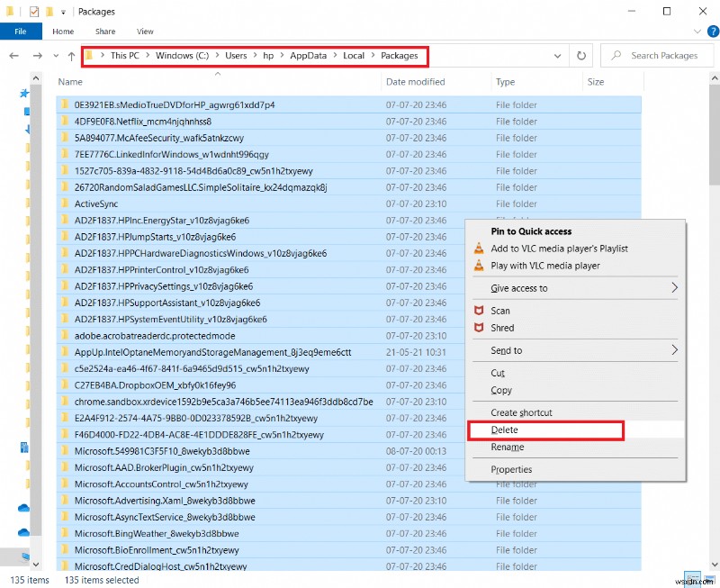Image resolution: width=720 pixels, height=588 pixels.
Task: Open Customize Quick Access Toolbar dropdown
Action: 63,12
